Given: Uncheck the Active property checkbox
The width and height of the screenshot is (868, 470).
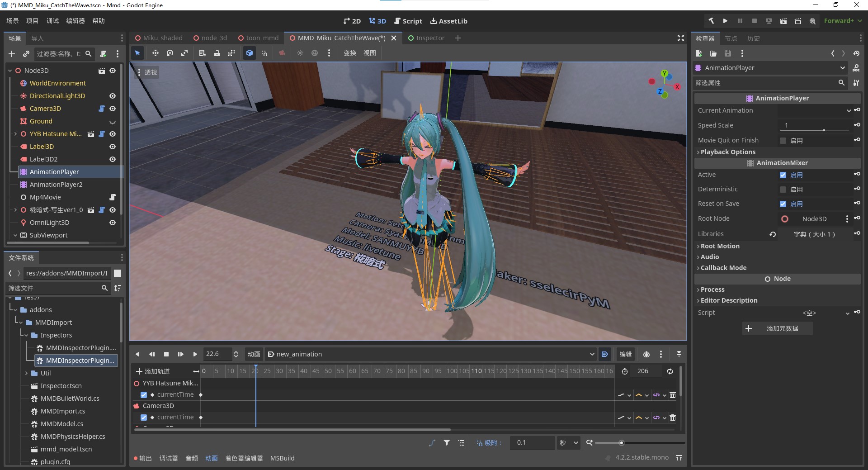Looking at the screenshot, I should [x=783, y=175].
